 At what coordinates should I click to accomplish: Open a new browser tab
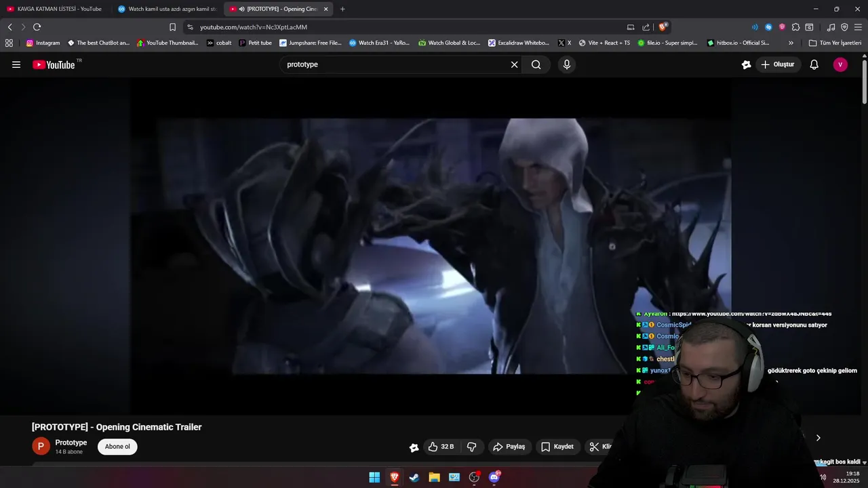[342, 9]
